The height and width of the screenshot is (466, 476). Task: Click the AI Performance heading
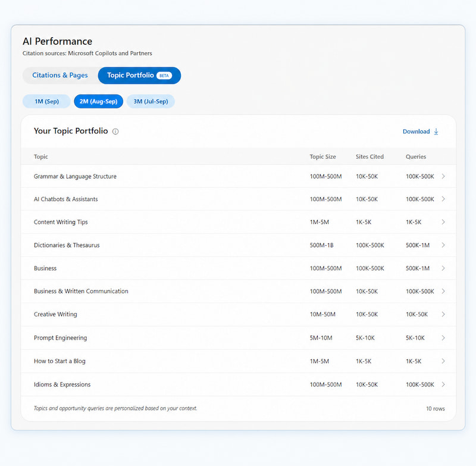click(x=57, y=41)
